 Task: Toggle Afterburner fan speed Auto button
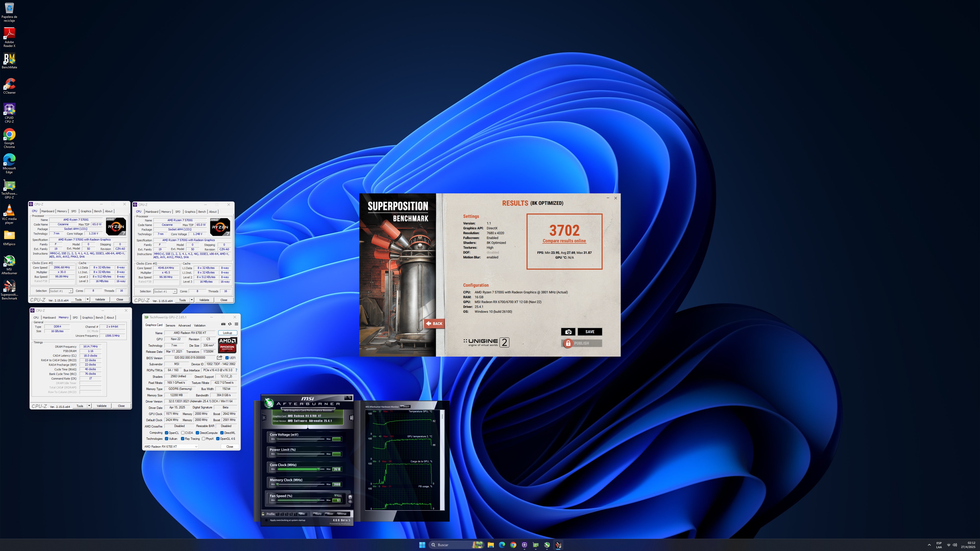tap(338, 495)
